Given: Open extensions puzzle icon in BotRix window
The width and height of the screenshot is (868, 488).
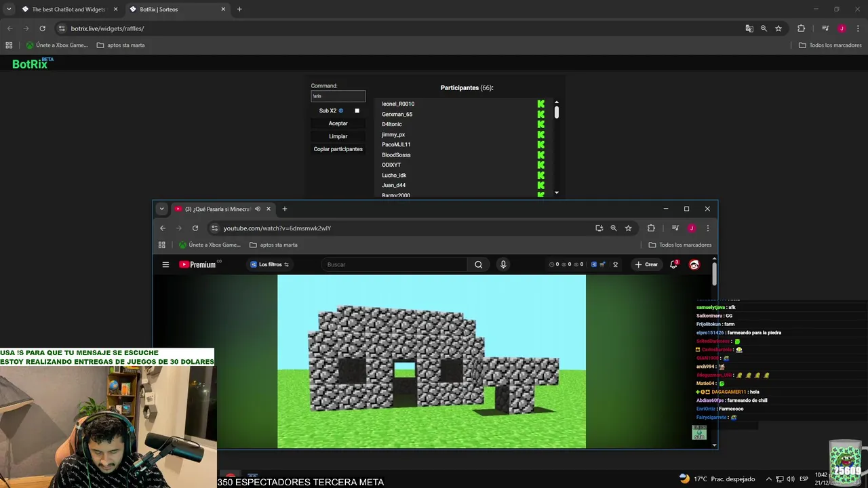Looking at the screenshot, I should (801, 28).
